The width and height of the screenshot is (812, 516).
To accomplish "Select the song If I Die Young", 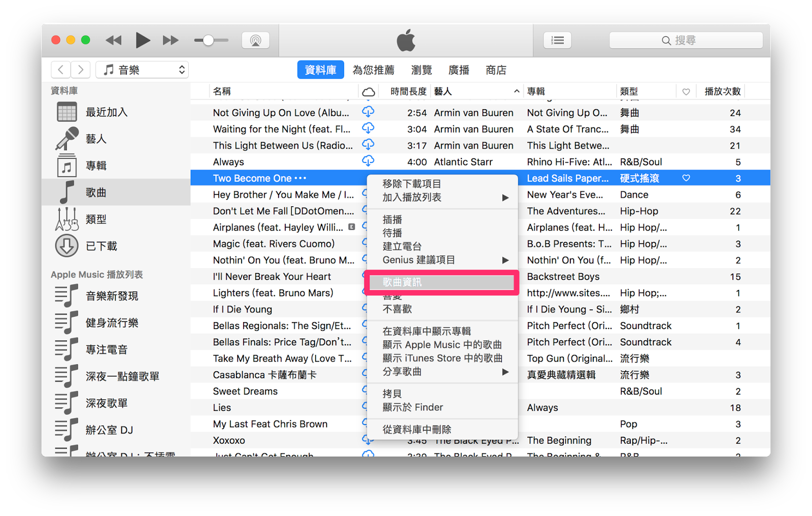I will click(242, 309).
